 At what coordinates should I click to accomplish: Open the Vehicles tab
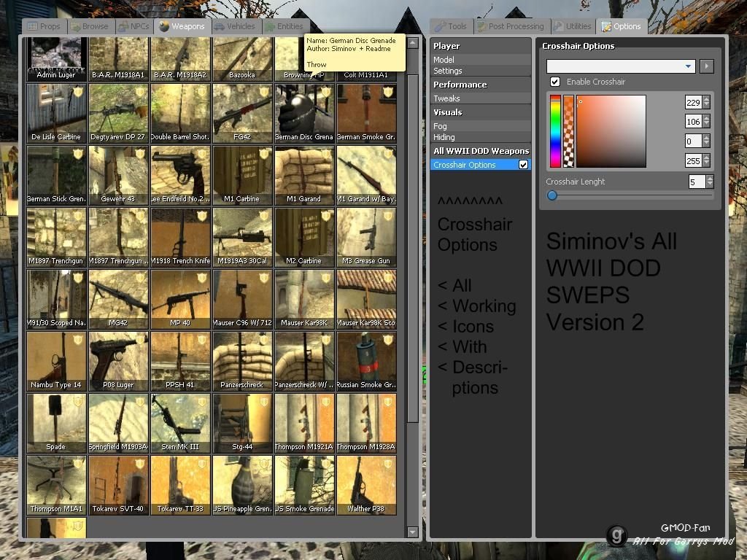(236, 26)
